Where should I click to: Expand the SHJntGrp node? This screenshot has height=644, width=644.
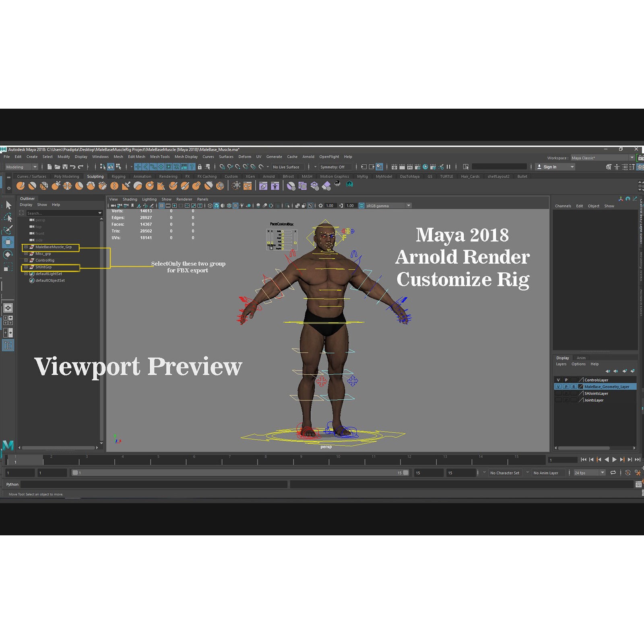click(x=26, y=267)
